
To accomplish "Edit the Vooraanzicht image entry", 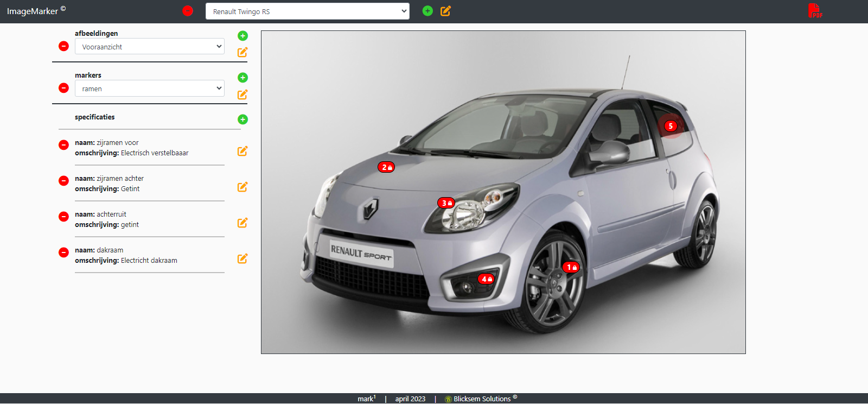I will [x=242, y=52].
